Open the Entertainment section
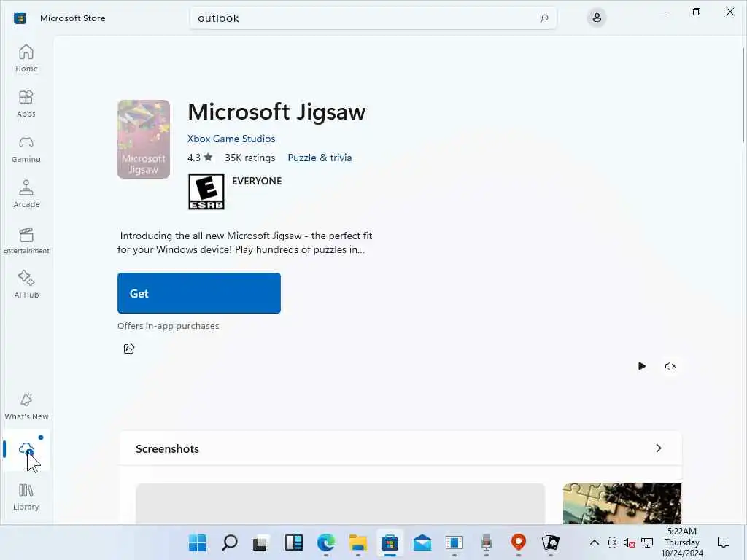 pos(26,239)
